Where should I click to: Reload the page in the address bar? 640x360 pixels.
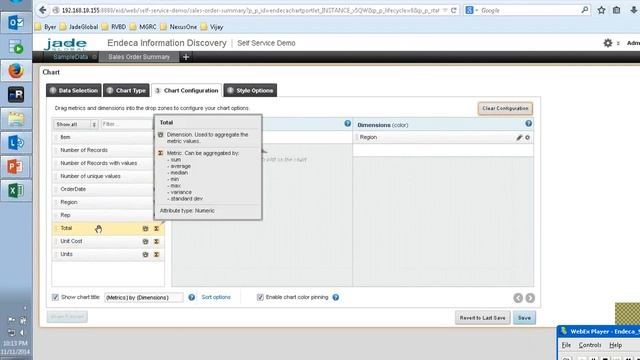point(453,10)
